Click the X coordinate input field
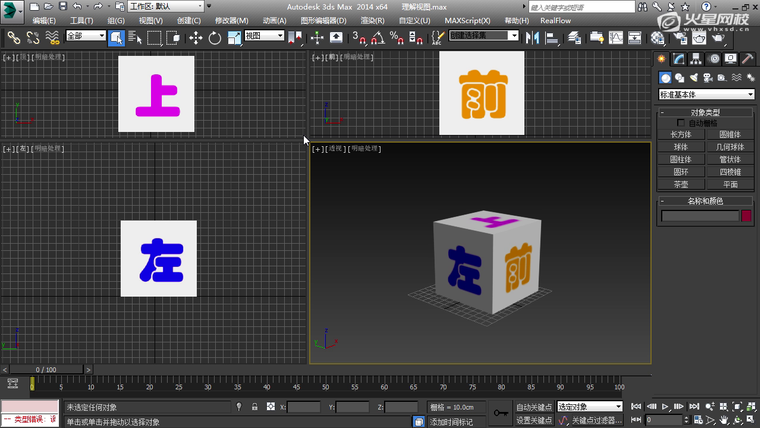 coord(304,407)
